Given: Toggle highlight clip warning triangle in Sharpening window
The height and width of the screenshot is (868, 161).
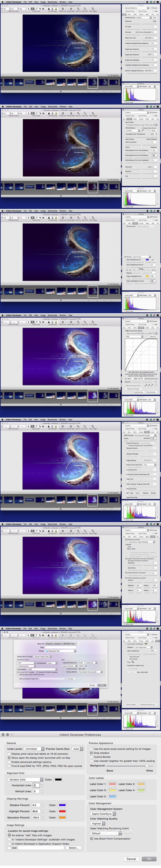Looking at the screenshot, I should tap(52, 427).
